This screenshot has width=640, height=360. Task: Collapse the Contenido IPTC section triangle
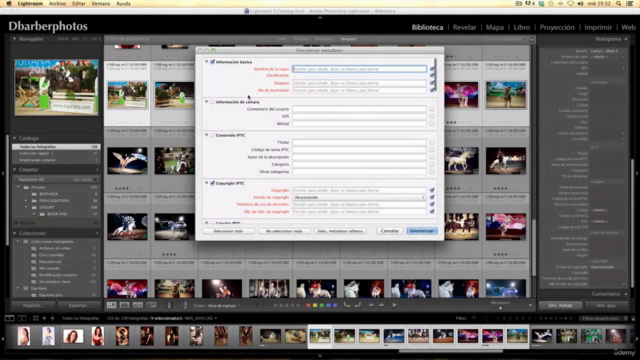[207, 135]
